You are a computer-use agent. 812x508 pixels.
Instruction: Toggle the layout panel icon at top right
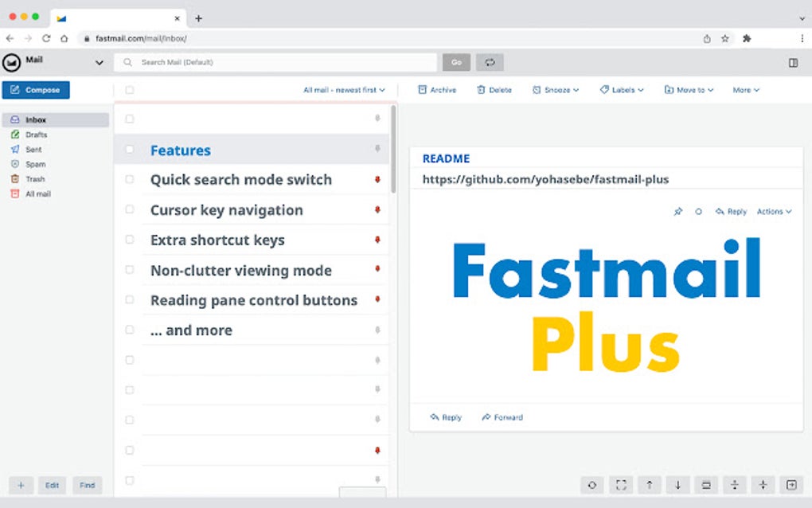(x=793, y=63)
